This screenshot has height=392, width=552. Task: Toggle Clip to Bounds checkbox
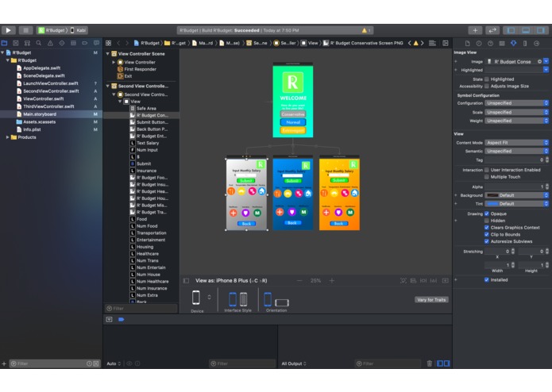pyautogui.click(x=487, y=235)
